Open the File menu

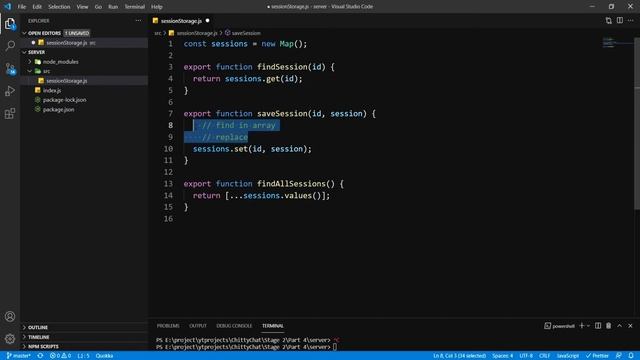pos(22,7)
